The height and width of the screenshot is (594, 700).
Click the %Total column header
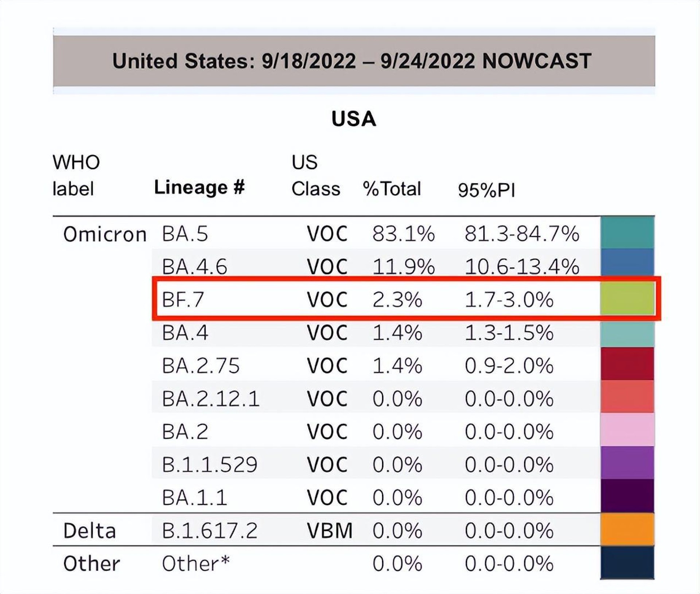392,189
